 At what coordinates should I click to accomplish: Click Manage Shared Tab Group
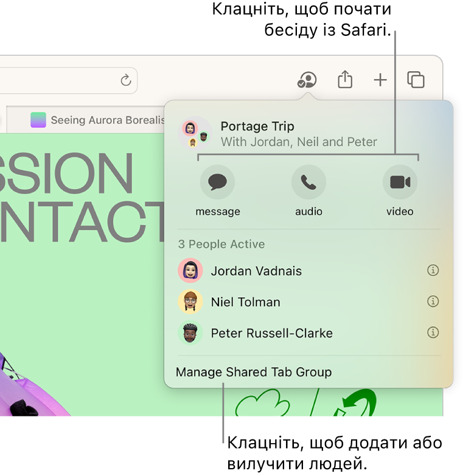tap(254, 372)
